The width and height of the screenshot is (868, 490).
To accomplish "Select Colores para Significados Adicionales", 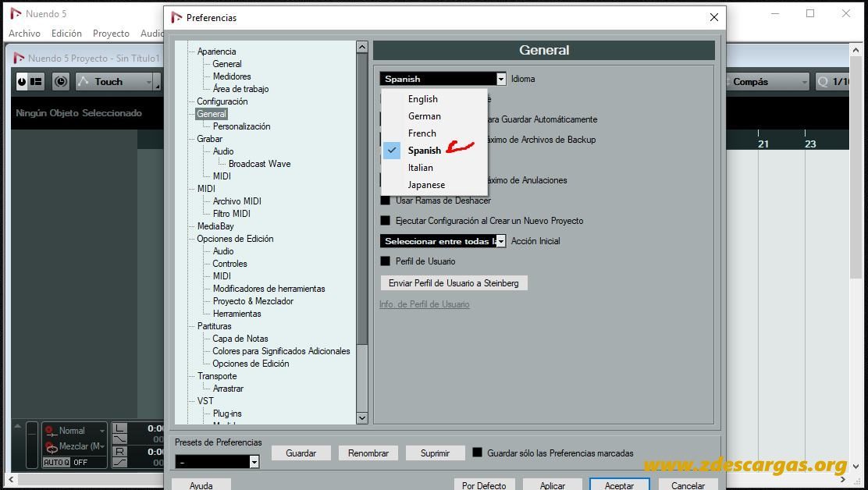I will [x=281, y=351].
